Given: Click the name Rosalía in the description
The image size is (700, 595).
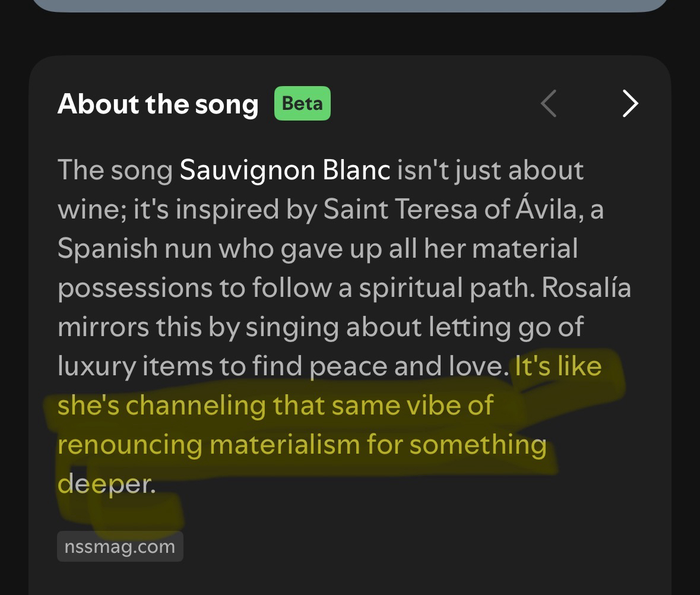Looking at the screenshot, I should coord(586,288).
